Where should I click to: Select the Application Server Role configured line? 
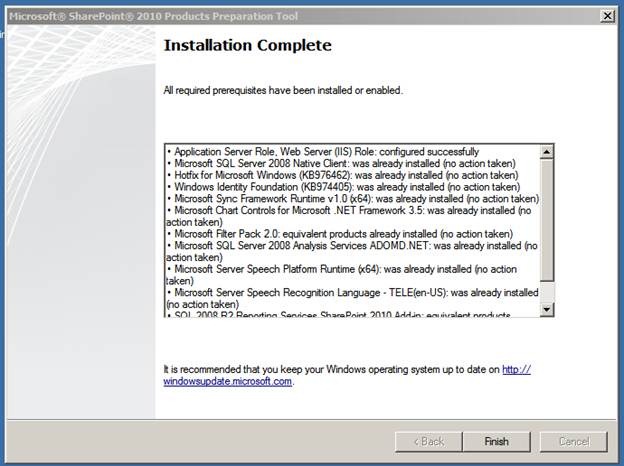pos(323,152)
